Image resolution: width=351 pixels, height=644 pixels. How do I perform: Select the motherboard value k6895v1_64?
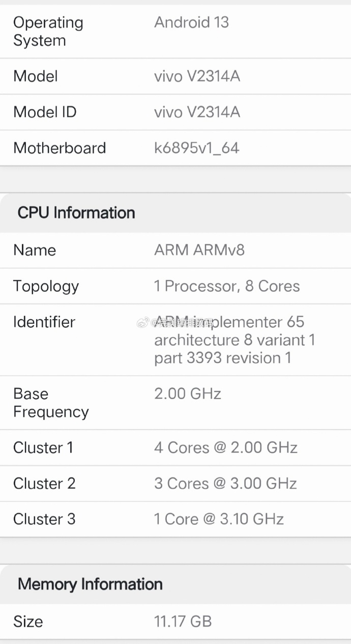click(196, 148)
